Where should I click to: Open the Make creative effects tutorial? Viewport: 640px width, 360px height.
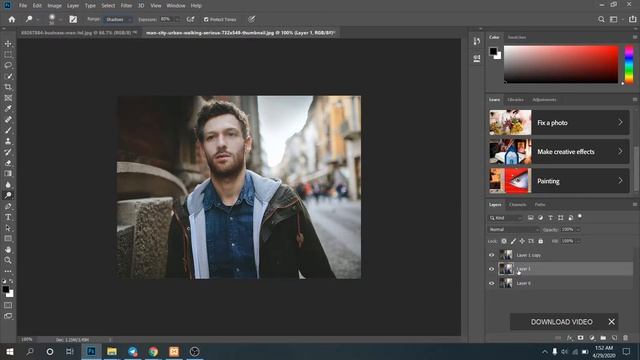click(559, 152)
